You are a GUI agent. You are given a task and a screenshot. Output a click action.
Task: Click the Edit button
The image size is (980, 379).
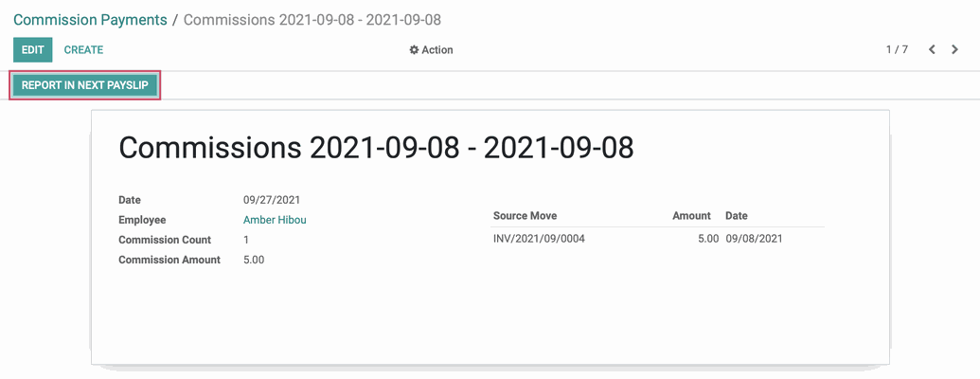33,50
